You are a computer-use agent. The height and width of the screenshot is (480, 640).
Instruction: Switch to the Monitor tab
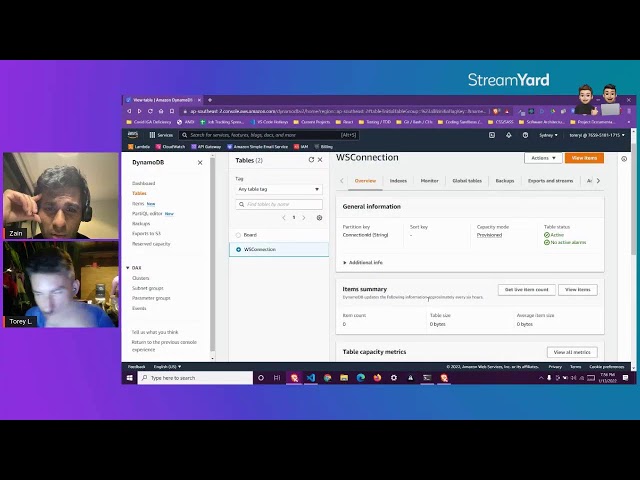(429, 181)
